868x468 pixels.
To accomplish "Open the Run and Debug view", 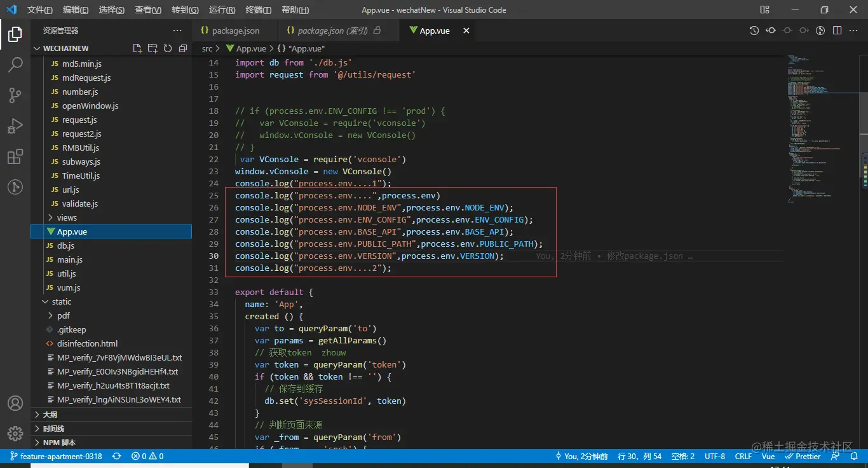I will click(15, 126).
